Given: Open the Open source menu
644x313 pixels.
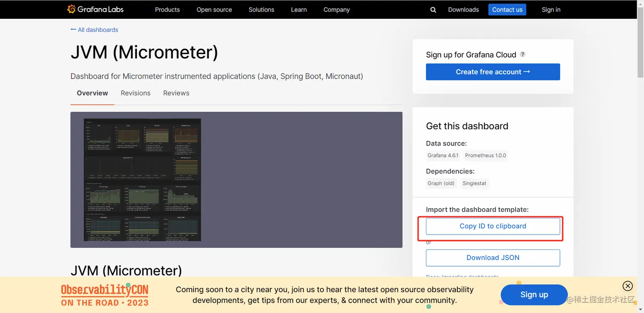Looking at the screenshot, I should click(x=214, y=10).
